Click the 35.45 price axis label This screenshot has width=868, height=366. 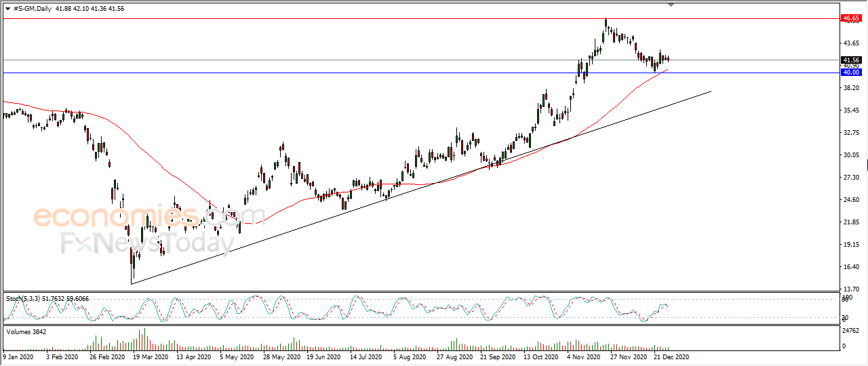point(849,110)
